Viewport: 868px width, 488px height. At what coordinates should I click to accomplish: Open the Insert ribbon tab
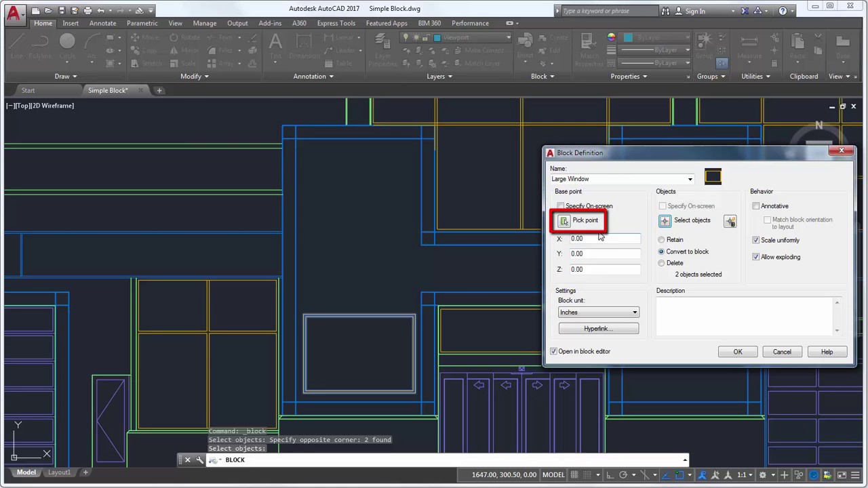71,23
